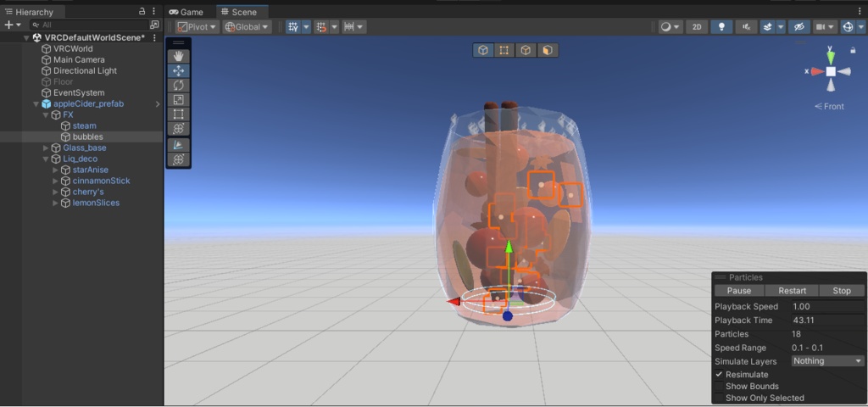The width and height of the screenshot is (868, 407).
Task: Click the Front view perspective label
Action: click(830, 106)
